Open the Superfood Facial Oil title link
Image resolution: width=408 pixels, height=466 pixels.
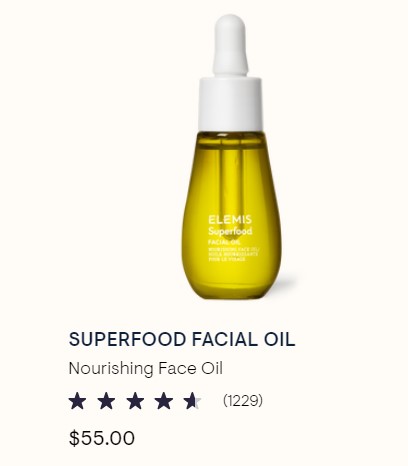(x=182, y=339)
